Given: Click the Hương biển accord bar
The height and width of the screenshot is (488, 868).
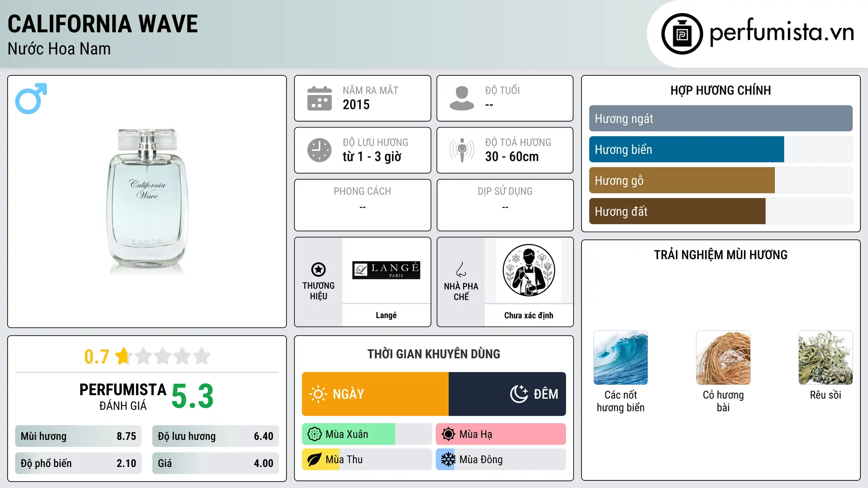Looking at the screenshot, I should 721,150.
